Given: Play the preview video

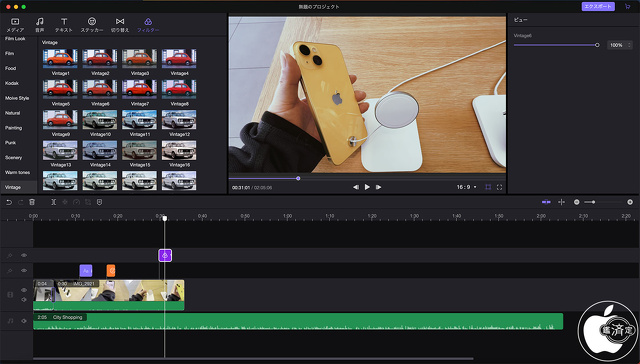Looking at the screenshot, I should 367,187.
